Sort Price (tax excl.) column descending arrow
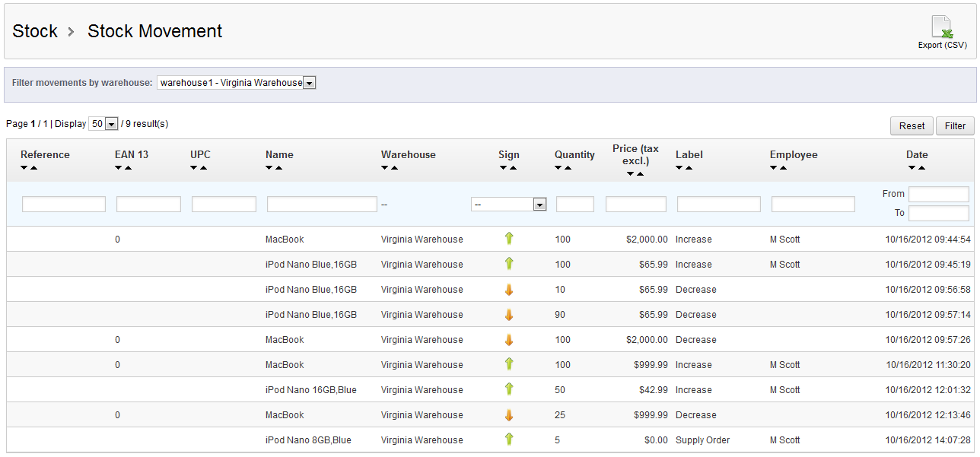 (631, 174)
